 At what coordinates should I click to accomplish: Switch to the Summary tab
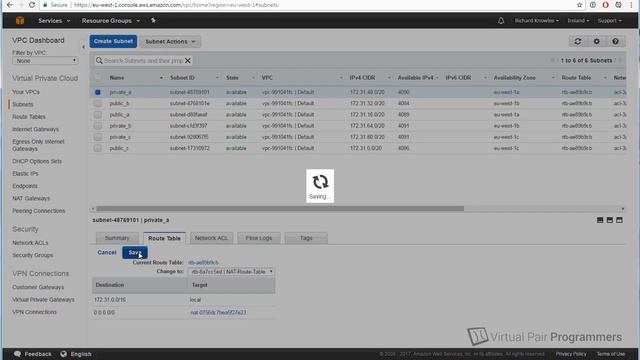coord(117,238)
